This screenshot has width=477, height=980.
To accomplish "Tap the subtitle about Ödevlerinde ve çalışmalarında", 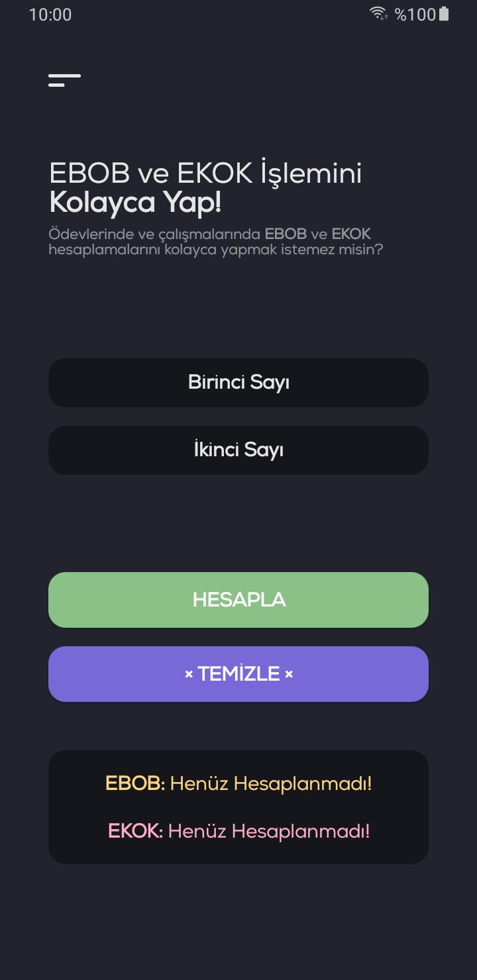I will (x=216, y=242).
